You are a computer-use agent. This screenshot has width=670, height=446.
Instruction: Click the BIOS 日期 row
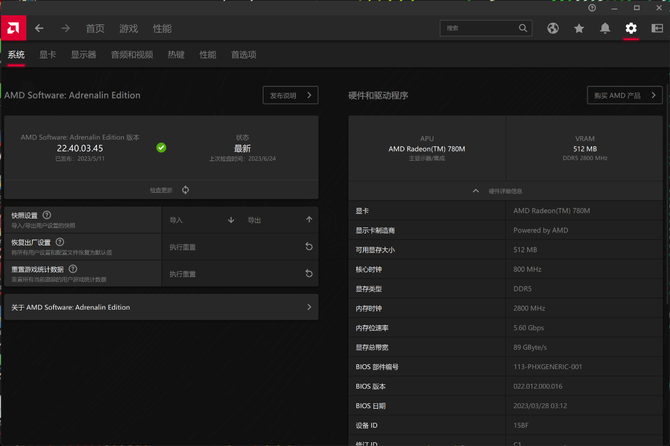point(505,406)
